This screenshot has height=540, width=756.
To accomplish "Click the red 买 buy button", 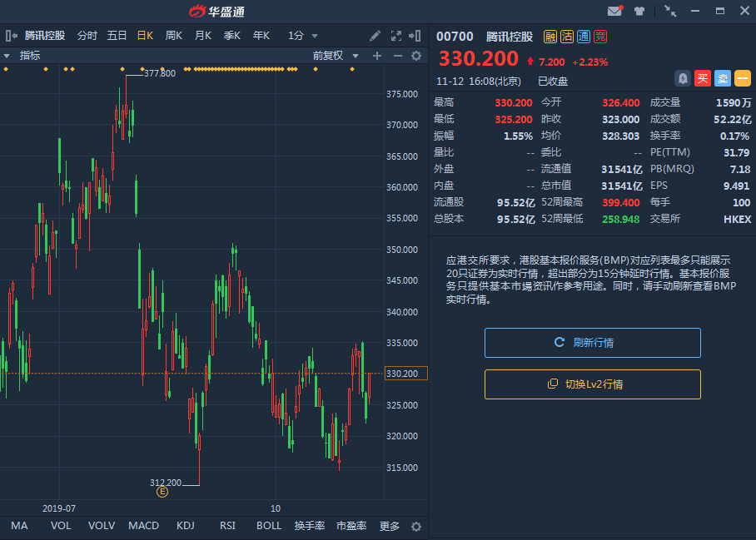I will [703, 78].
